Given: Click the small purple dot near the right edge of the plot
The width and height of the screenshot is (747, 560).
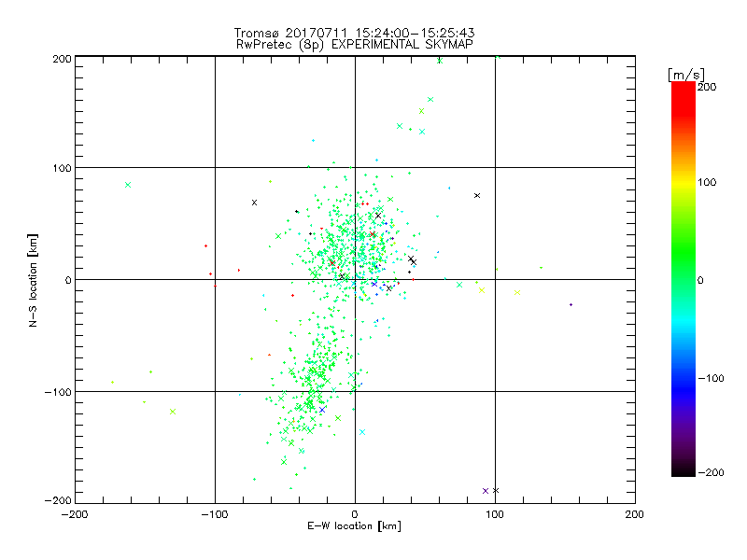Looking at the screenshot, I should click(x=571, y=305).
